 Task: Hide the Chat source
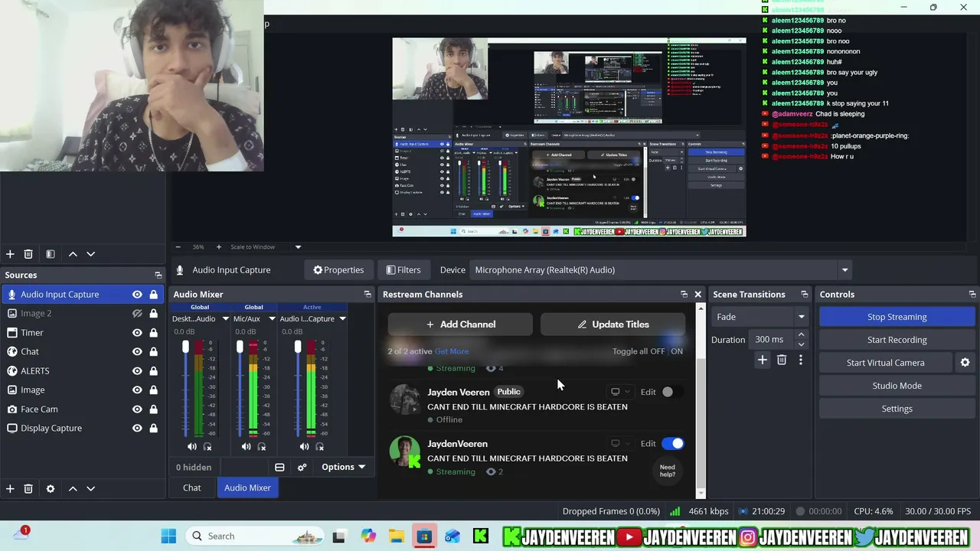tap(137, 352)
